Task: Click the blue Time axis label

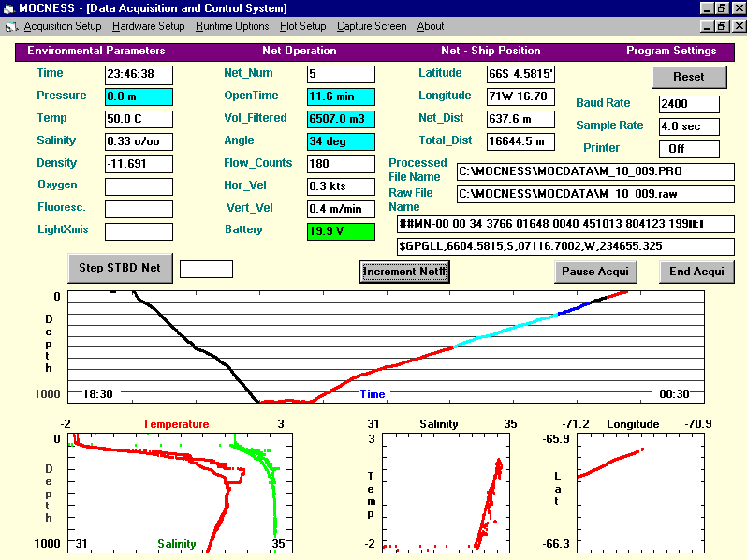Action: click(373, 394)
